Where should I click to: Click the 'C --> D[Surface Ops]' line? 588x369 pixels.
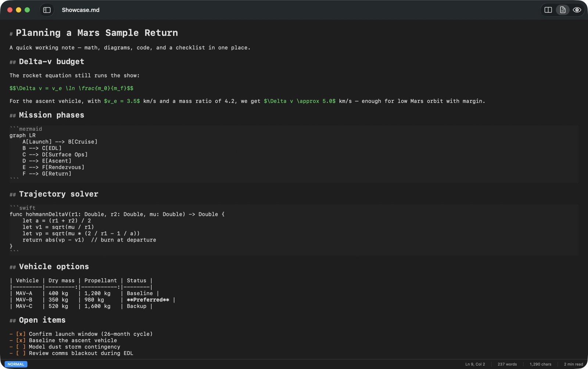[x=55, y=155]
